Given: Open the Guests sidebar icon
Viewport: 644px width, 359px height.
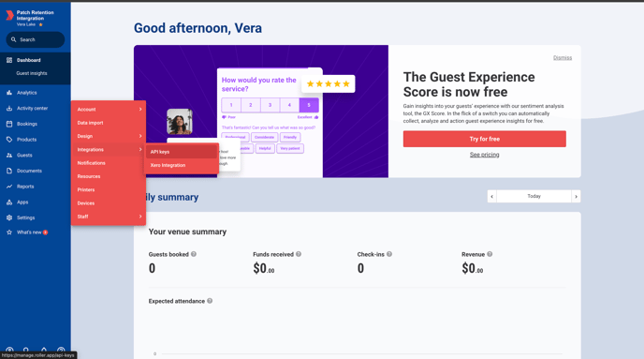Looking at the screenshot, I should pos(9,155).
